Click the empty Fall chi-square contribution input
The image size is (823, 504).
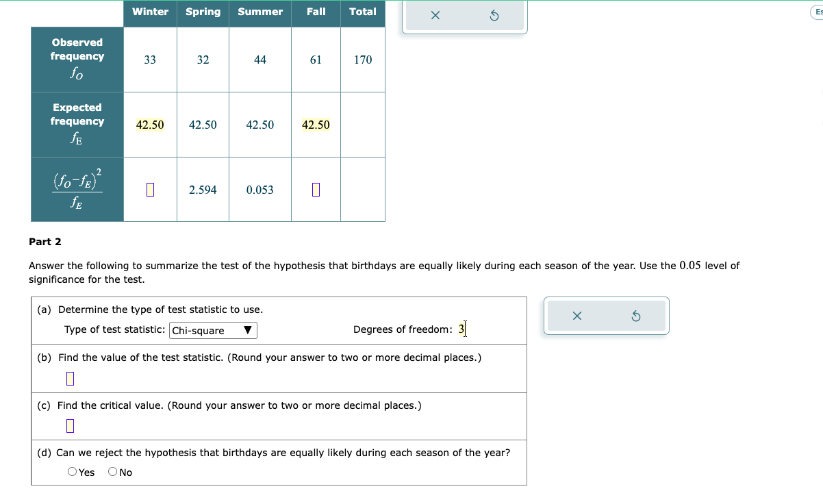click(316, 190)
